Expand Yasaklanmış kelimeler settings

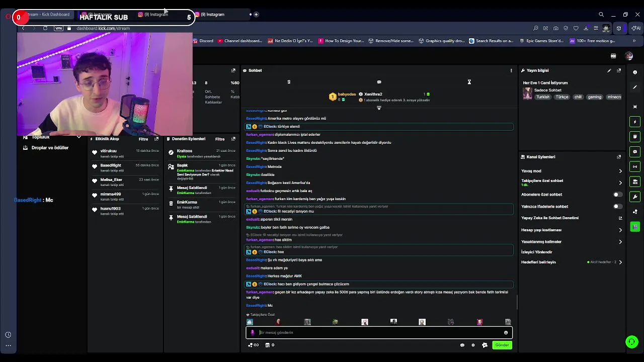coord(620,242)
